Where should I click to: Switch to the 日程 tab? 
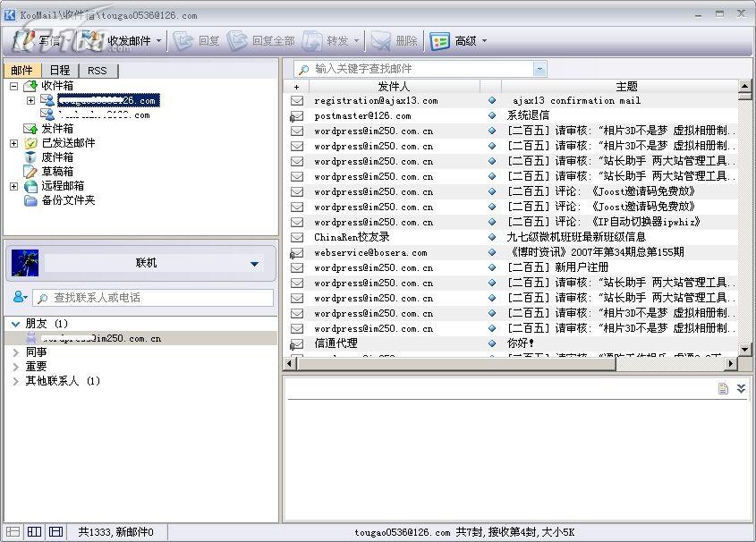(60, 71)
